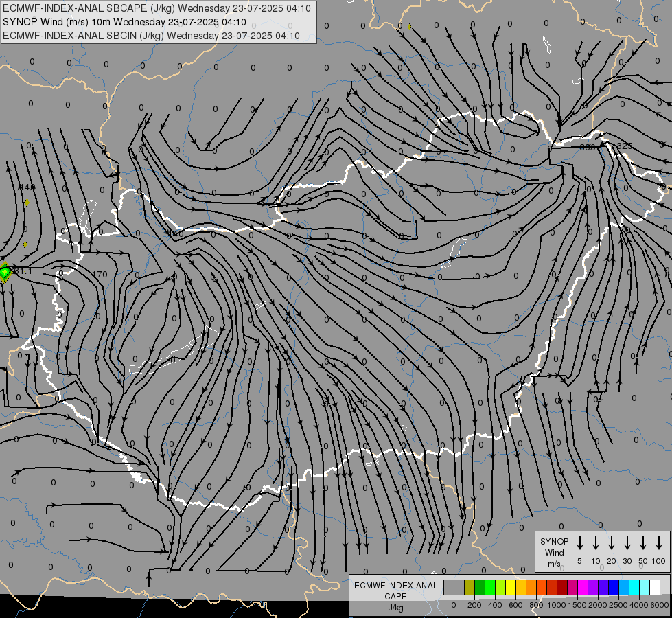Click the number 100 under wind arrows
The image size is (672, 618).
pyautogui.click(x=659, y=561)
